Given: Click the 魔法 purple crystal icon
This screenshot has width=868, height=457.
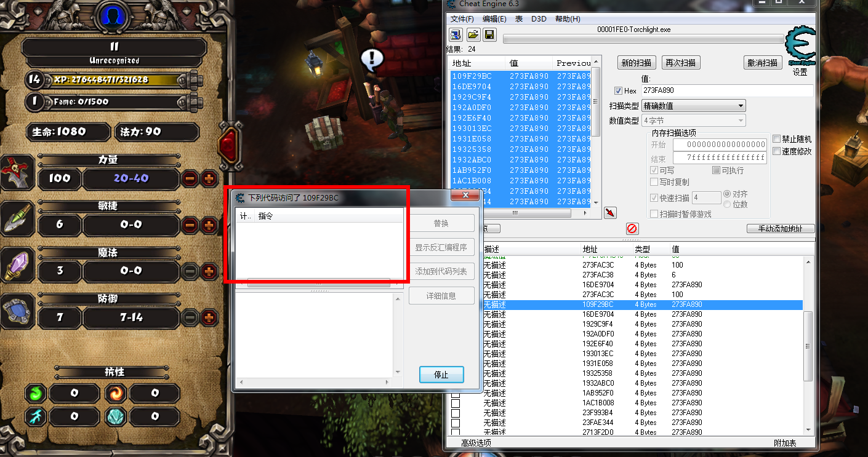Looking at the screenshot, I should click(17, 265).
